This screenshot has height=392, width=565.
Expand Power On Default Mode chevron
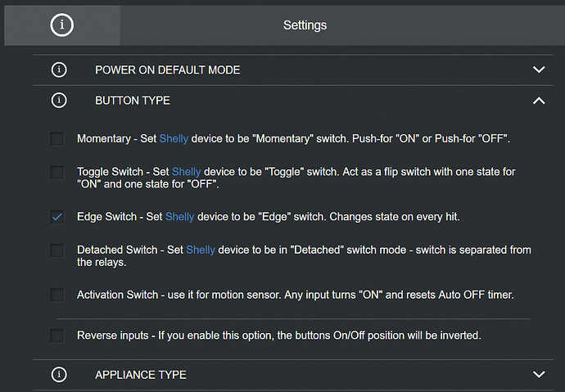coord(538,70)
